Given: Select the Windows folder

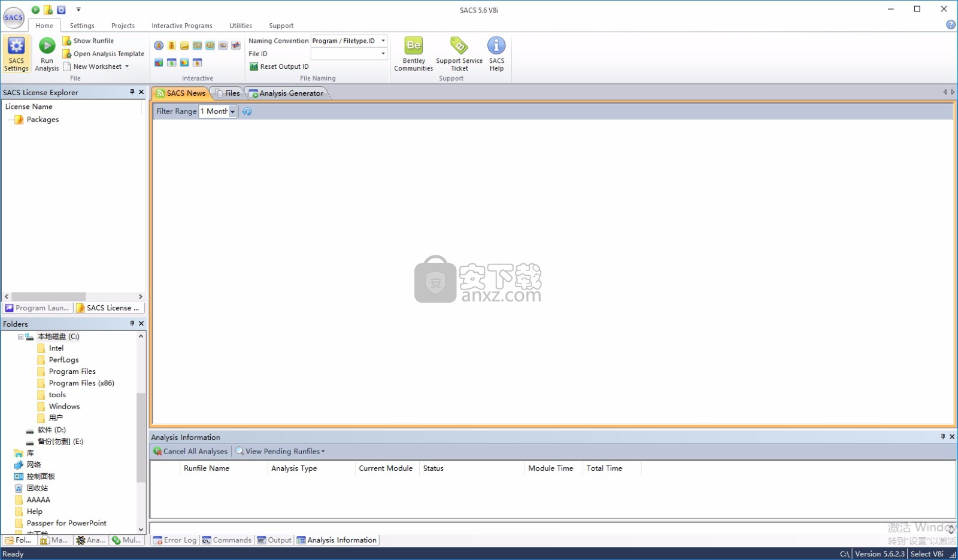Looking at the screenshot, I should [x=64, y=407].
